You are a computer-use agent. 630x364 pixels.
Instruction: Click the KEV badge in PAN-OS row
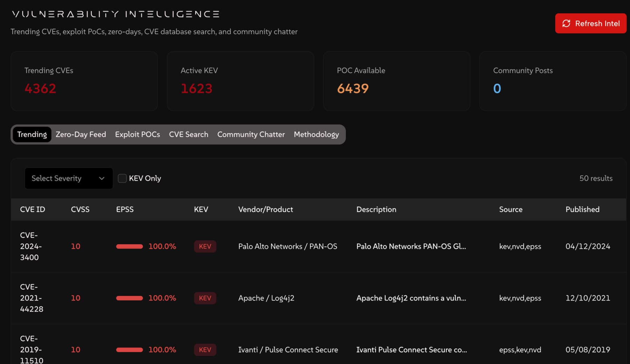point(205,246)
